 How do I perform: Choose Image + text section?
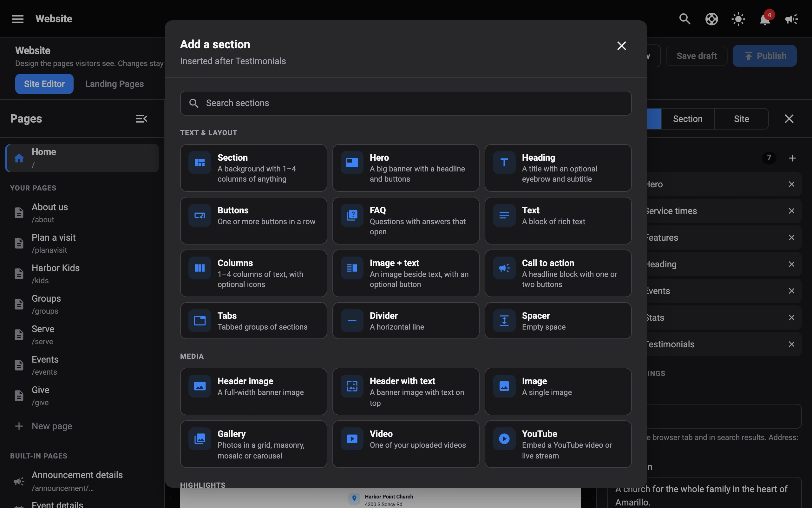406,273
